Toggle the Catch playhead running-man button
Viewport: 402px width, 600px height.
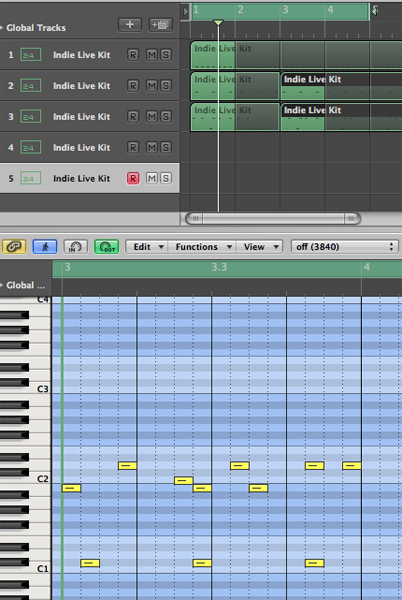point(45,247)
